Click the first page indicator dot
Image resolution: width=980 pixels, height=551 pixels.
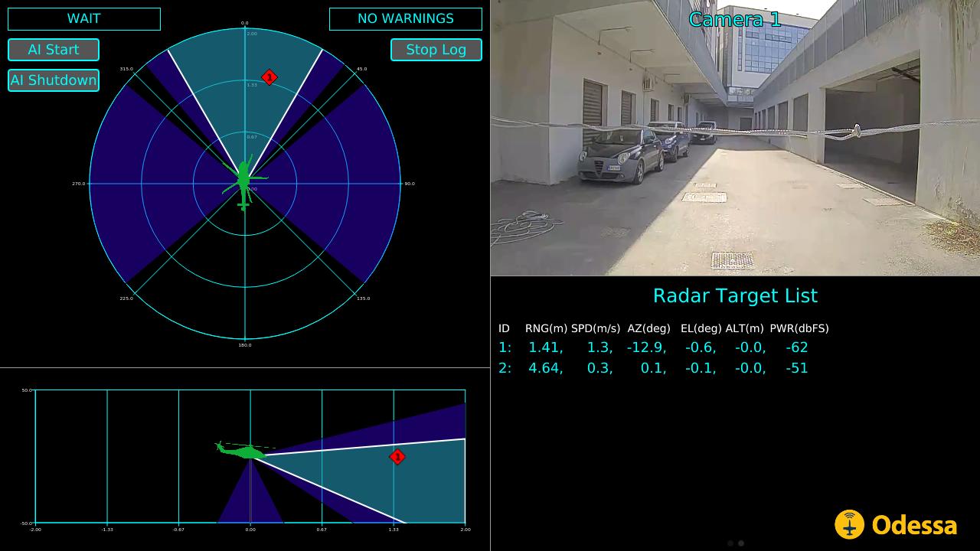tap(730, 543)
